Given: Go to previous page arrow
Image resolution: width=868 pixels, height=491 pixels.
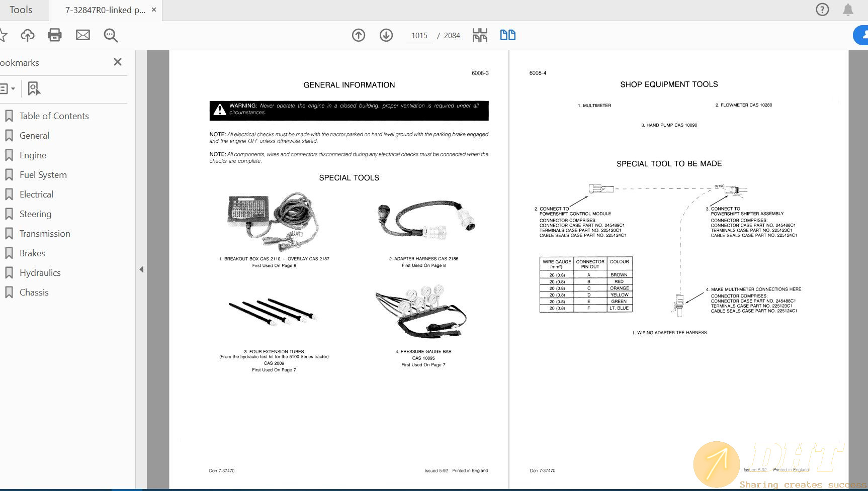Looking at the screenshot, I should [359, 35].
